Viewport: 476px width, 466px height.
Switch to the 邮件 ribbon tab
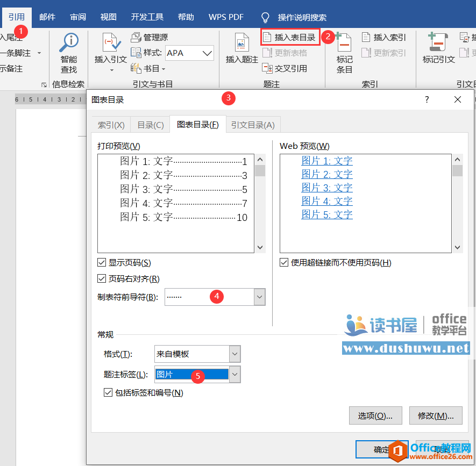[47, 17]
